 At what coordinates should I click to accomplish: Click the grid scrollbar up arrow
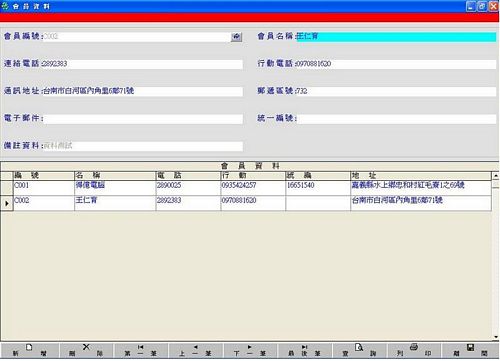496,175
